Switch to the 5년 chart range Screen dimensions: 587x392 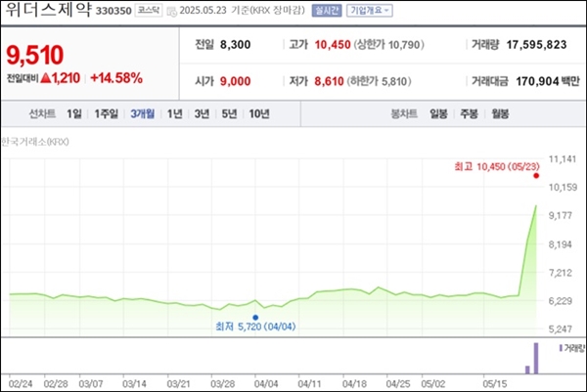coord(229,113)
